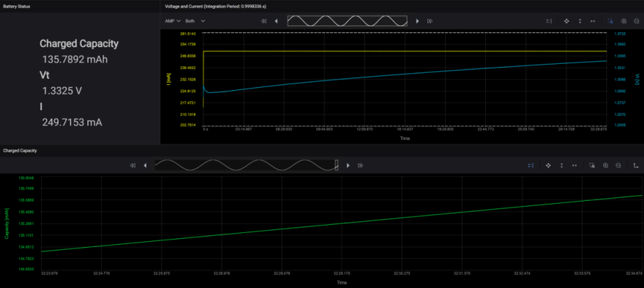The height and width of the screenshot is (288, 644).
Task: Select the Battery Status panel header
Action: [80, 6]
